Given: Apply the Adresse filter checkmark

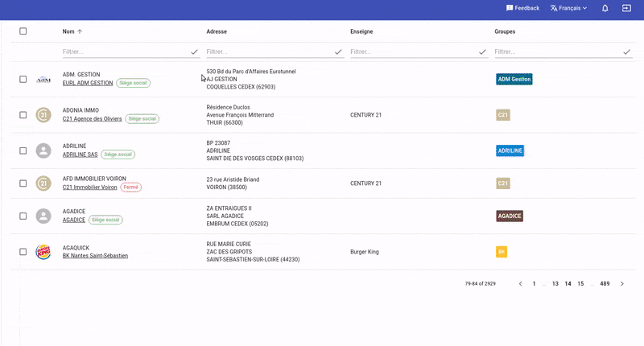Looking at the screenshot, I should point(338,51).
